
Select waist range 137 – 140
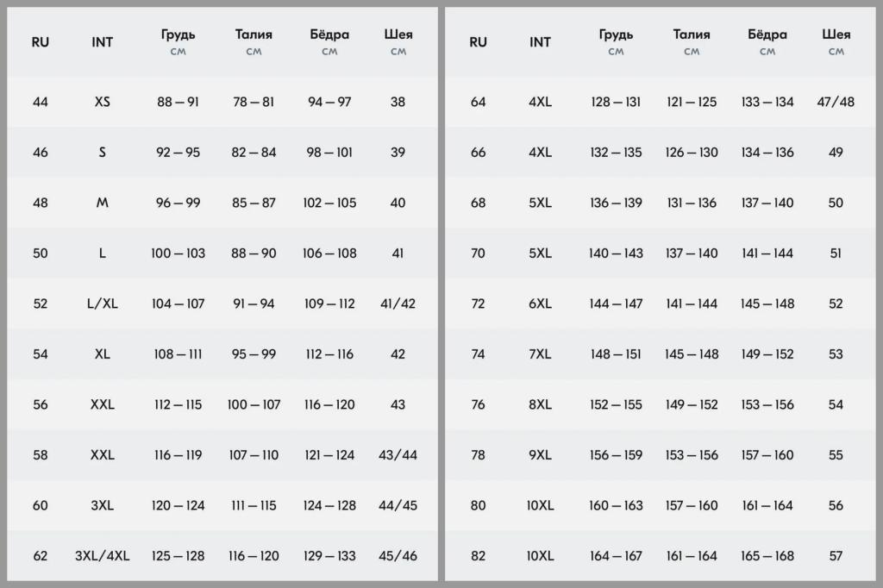pyautogui.click(x=692, y=253)
